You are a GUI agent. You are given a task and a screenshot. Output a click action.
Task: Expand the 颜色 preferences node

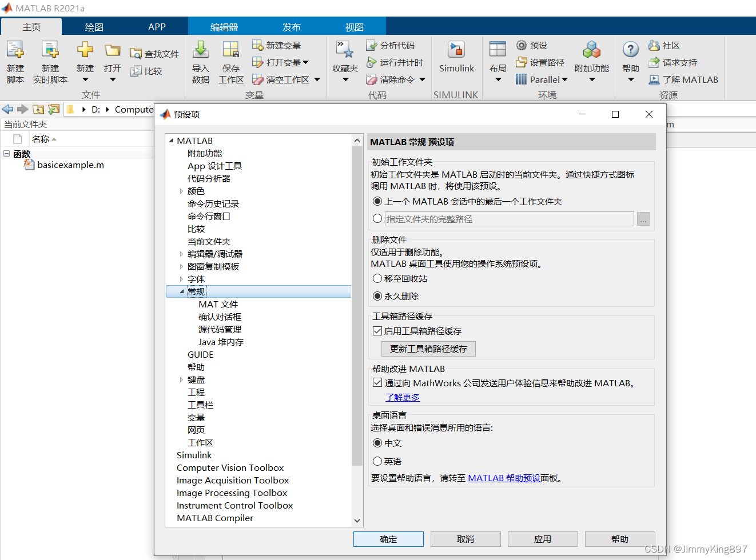coord(181,191)
